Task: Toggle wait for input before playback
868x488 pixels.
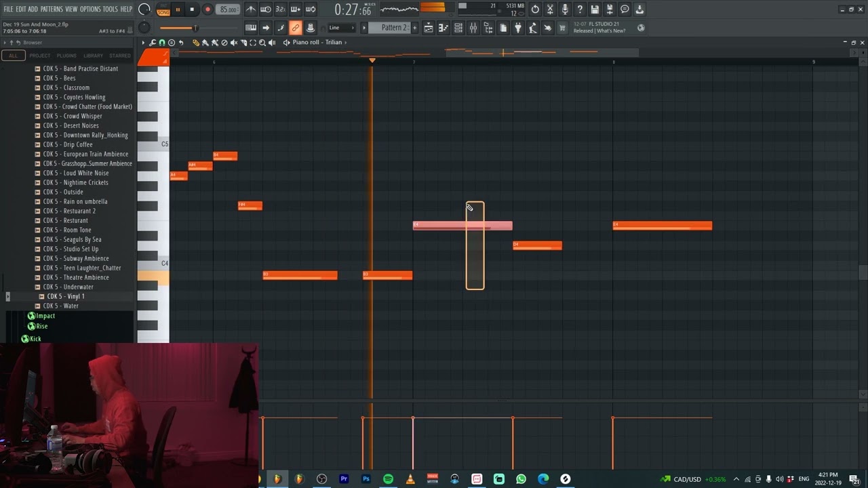Action: [265, 9]
